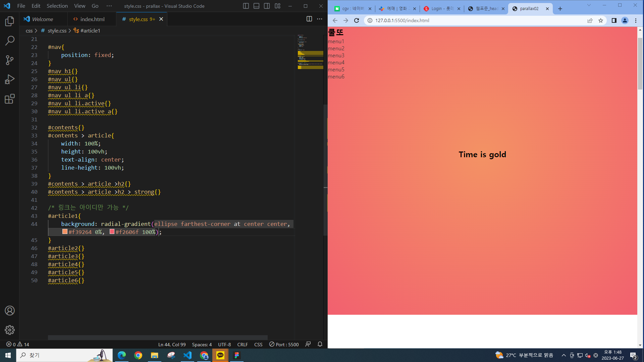Toggle the Secondary Side Bar layout button
This screenshot has width=644, height=362.
267,6
